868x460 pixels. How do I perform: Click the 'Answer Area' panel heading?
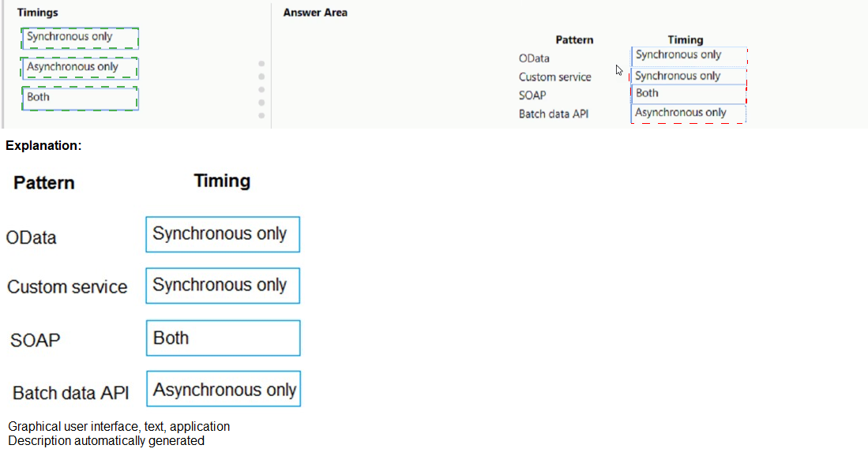[x=315, y=13]
